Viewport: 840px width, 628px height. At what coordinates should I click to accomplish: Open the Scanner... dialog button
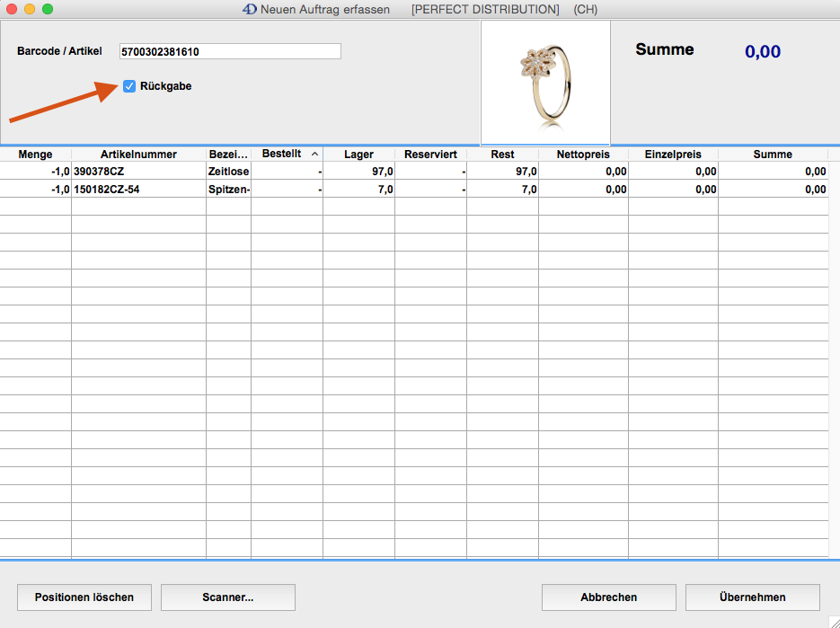pyautogui.click(x=228, y=597)
